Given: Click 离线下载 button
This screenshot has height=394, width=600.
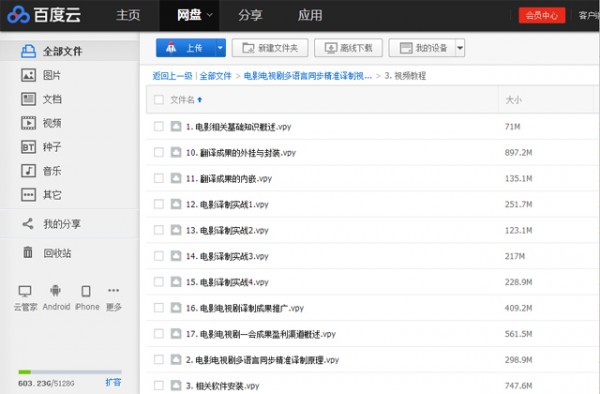Looking at the screenshot, I should coord(348,48).
